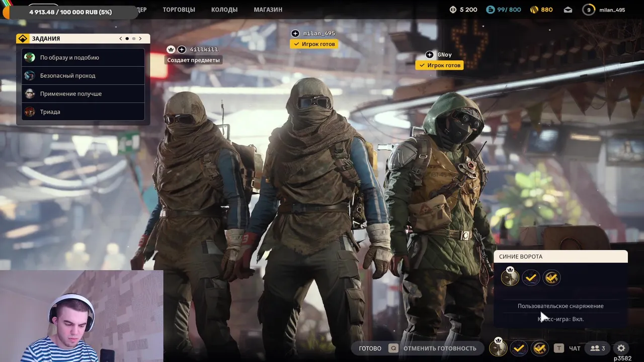Click crowned leader avatar in Синие ворота panel

pyautogui.click(x=510, y=277)
